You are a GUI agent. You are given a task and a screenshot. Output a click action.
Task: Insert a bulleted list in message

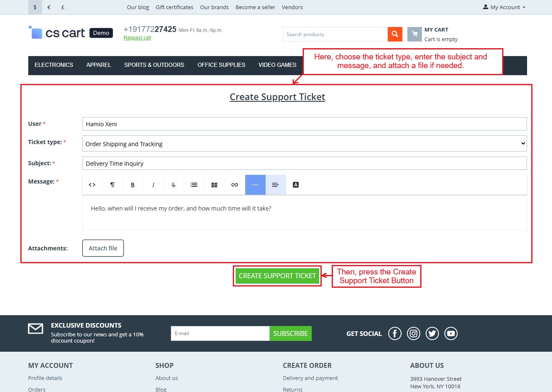point(194,185)
